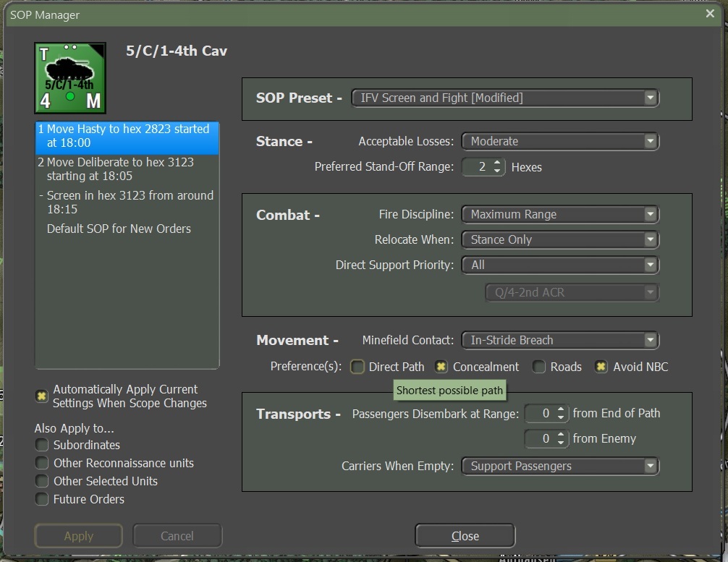Select the Move Hasty to hex 2823 order
Screen dimensions: 728x562
(x=127, y=136)
